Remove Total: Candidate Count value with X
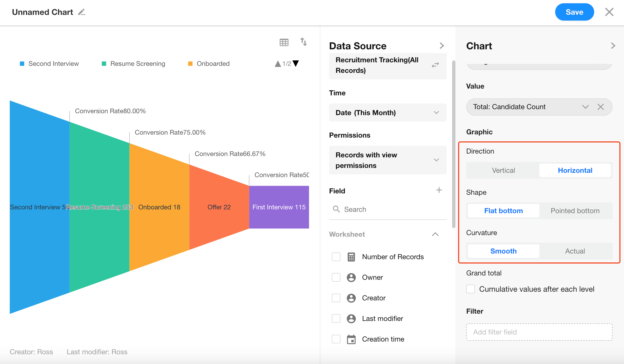The height and width of the screenshot is (364, 624). [x=600, y=107]
